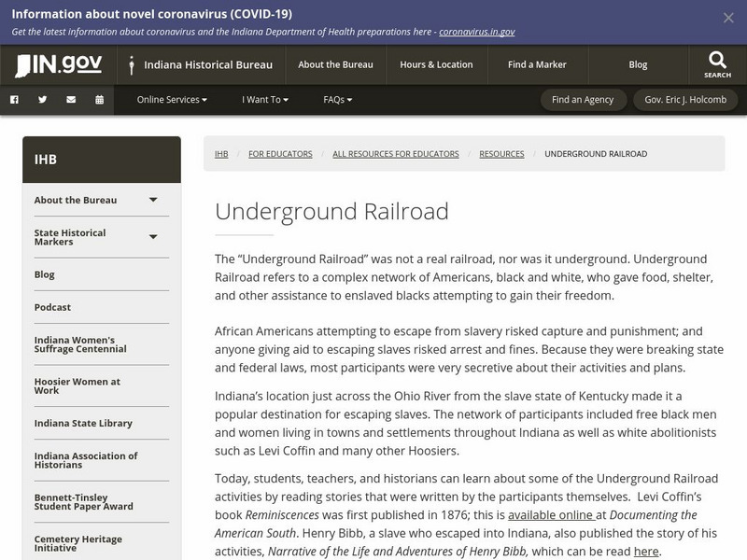This screenshot has width=747, height=560.
Task: Follow the coronavirus.in.gov link
Action: click(x=476, y=32)
